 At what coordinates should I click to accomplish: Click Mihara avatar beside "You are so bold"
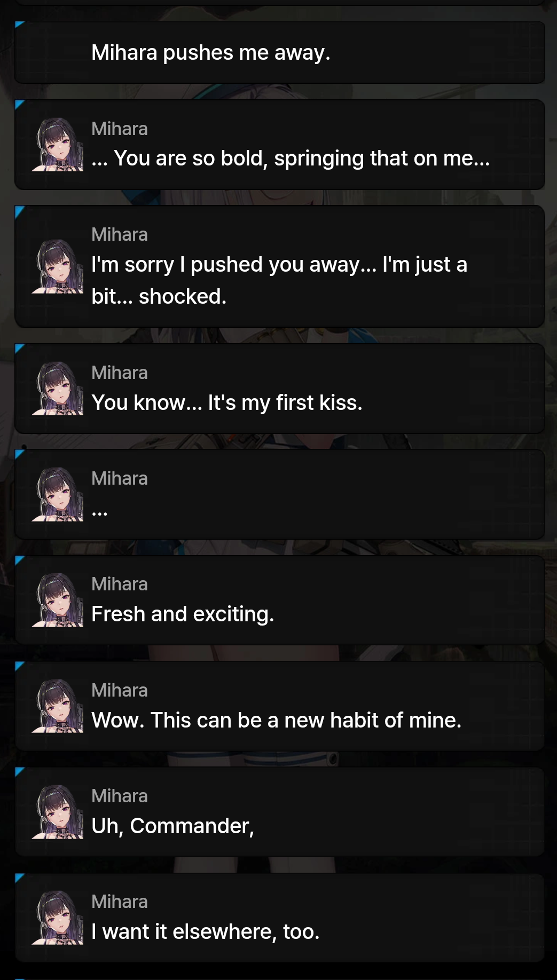click(58, 145)
